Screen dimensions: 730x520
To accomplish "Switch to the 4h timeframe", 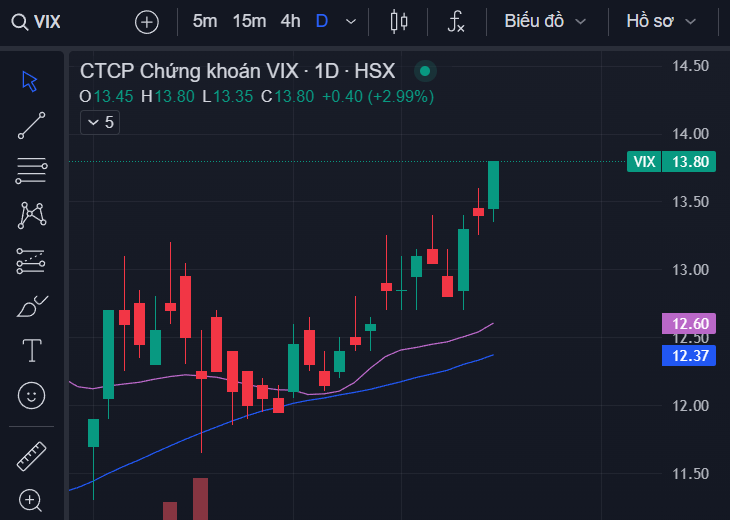I will (x=290, y=21).
